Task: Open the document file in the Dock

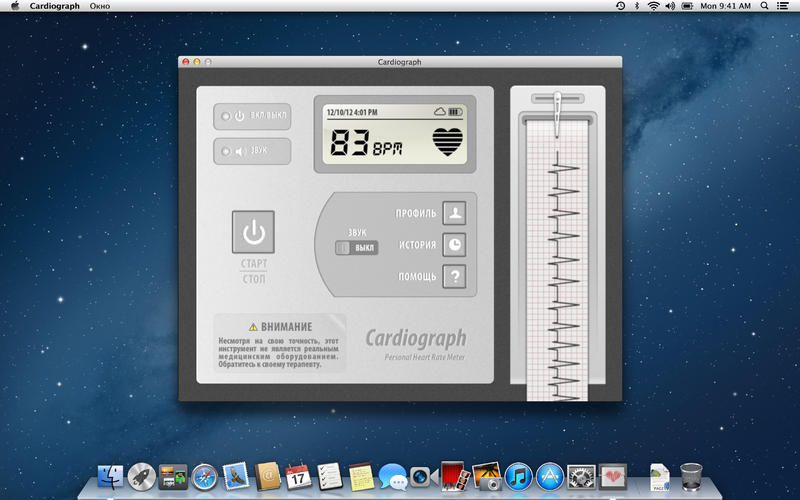Action: [x=660, y=477]
